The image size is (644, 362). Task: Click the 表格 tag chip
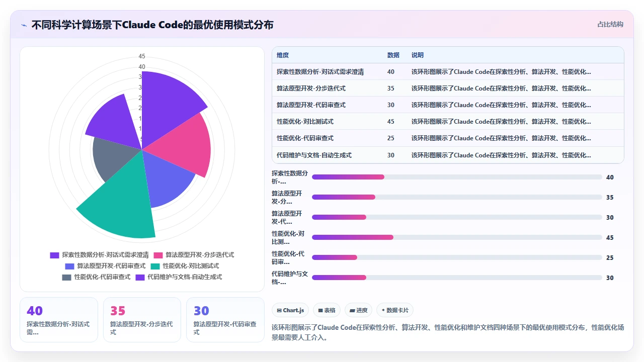pyautogui.click(x=327, y=310)
